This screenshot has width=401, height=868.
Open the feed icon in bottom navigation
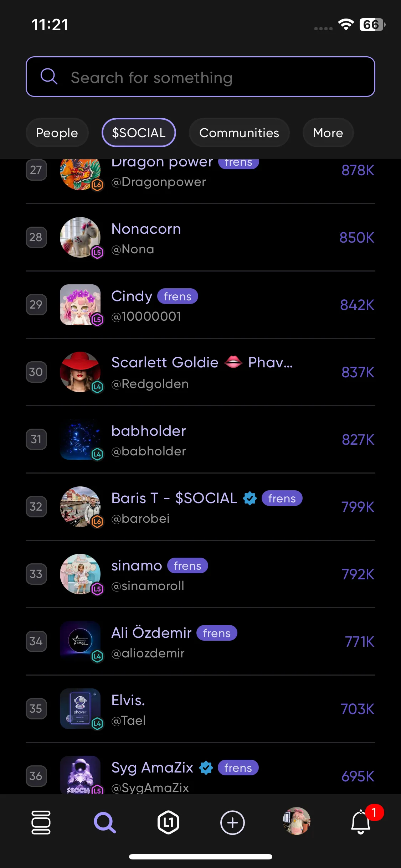coord(41,822)
